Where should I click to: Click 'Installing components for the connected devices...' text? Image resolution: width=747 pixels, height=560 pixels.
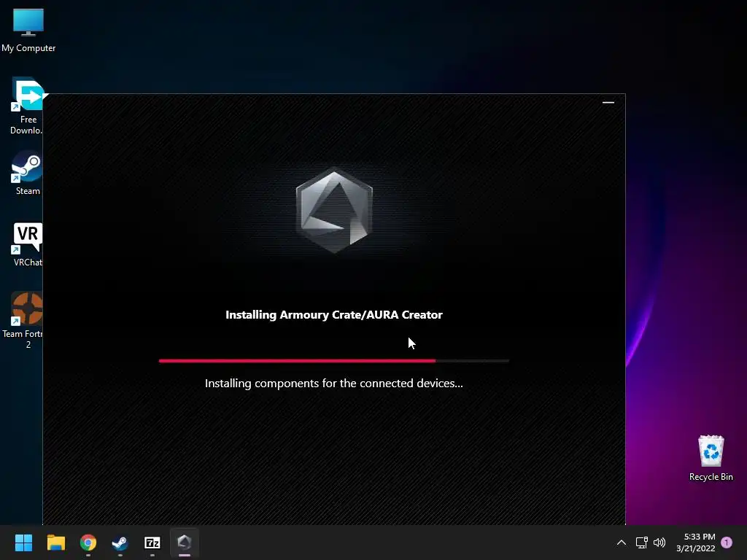[334, 384]
